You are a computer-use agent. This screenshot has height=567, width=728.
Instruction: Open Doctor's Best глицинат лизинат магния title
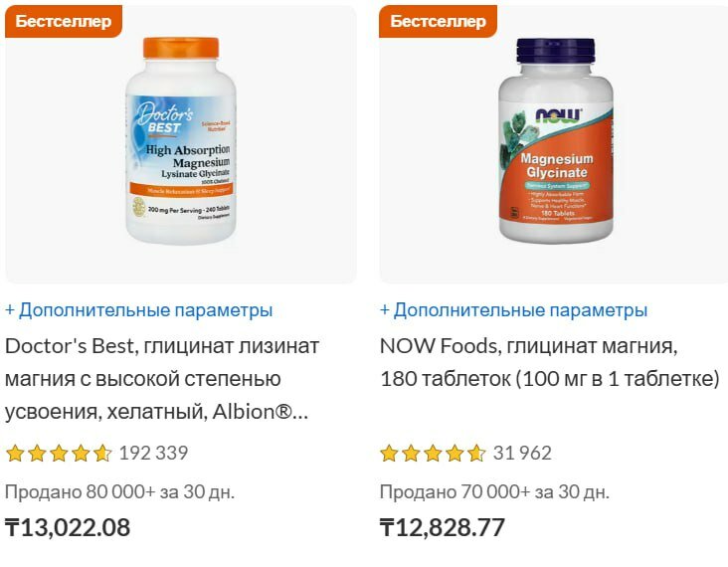162,379
